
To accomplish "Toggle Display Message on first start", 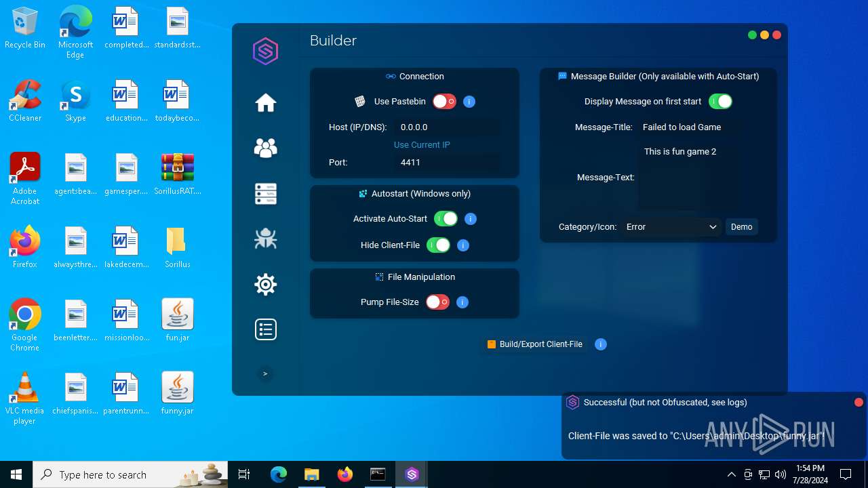I will 720,102.
